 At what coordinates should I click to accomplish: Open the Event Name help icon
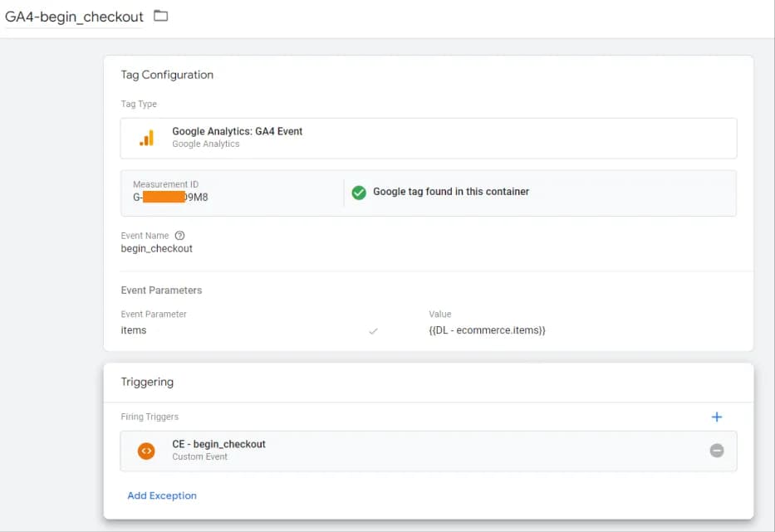pyautogui.click(x=180, y=236)
